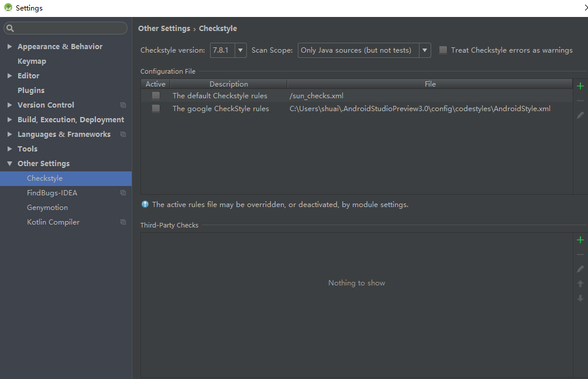Viewport: 588px width, 379px height.
Task: Click Kotlin Compiler project-level icon
Action: 123,222
